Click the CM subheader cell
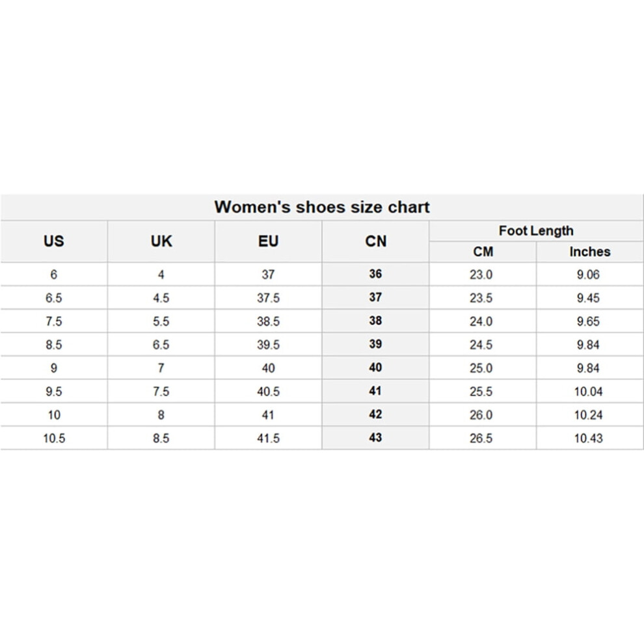The height and width of the screenshot is (644, 644). click(483, 251)
